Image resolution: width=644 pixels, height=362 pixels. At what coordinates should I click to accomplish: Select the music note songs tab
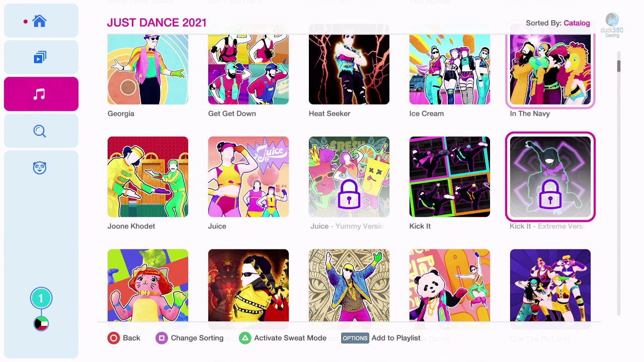pos(41,94)
